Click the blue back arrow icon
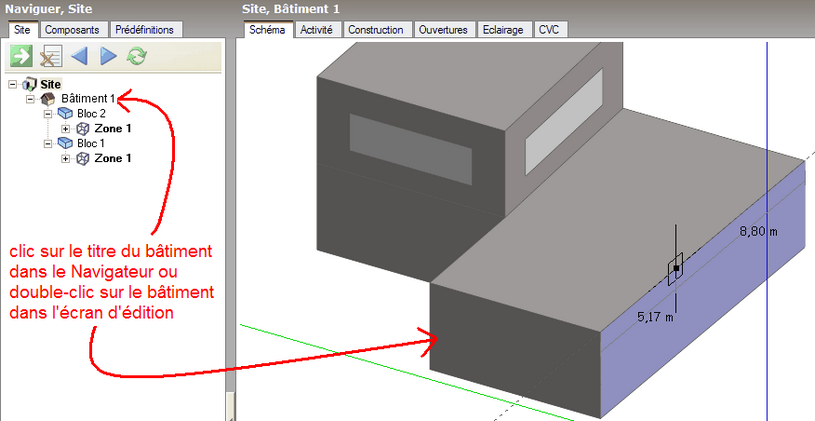The height and width of the screenshot is (421, 815). [x=79, y=56]
